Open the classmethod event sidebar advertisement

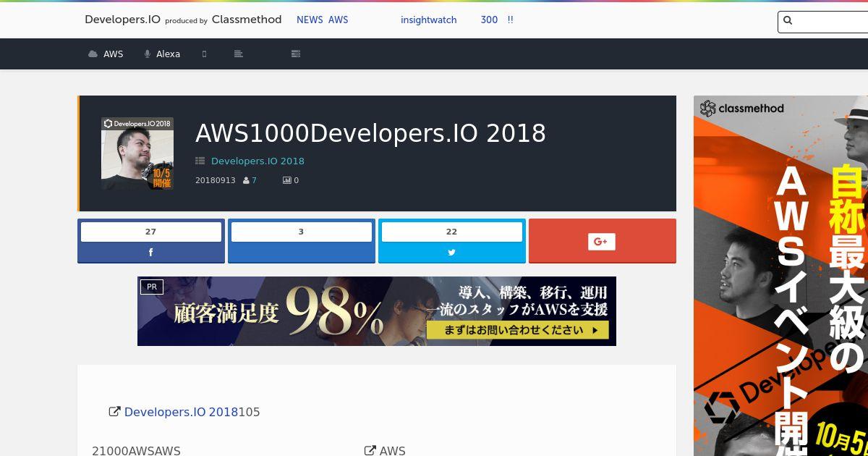click(x=780, y=276)
